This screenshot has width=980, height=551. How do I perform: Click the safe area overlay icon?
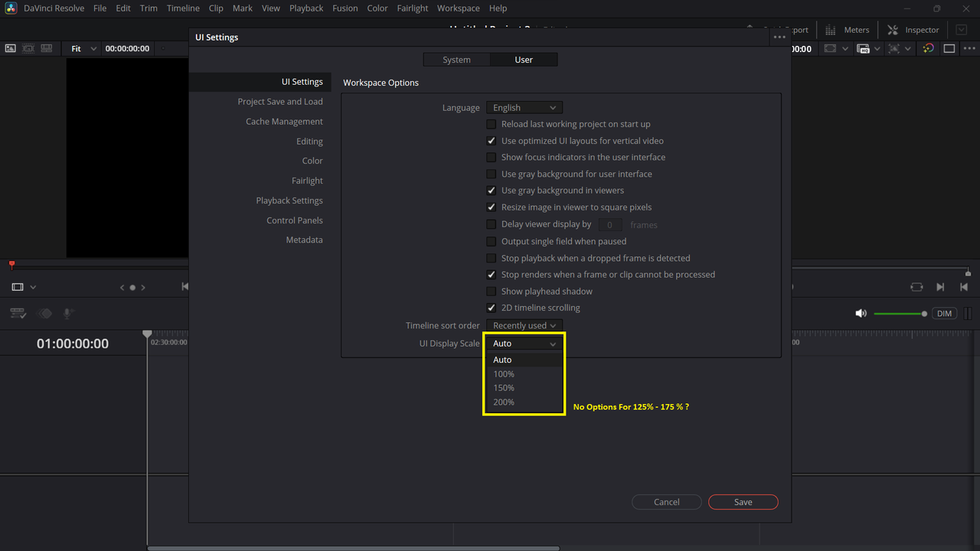pos(830,48)
